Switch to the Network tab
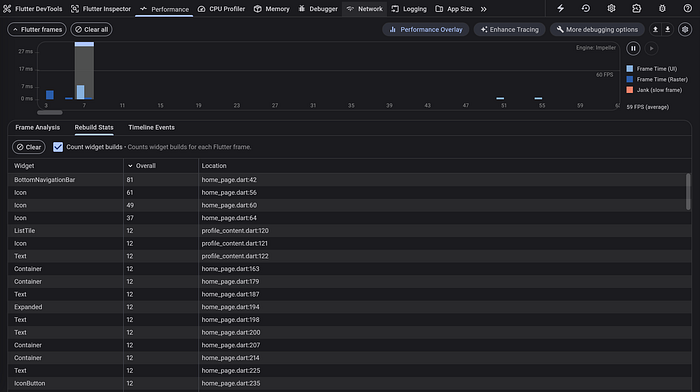This screenshot has height=392, width=700. 365,9
